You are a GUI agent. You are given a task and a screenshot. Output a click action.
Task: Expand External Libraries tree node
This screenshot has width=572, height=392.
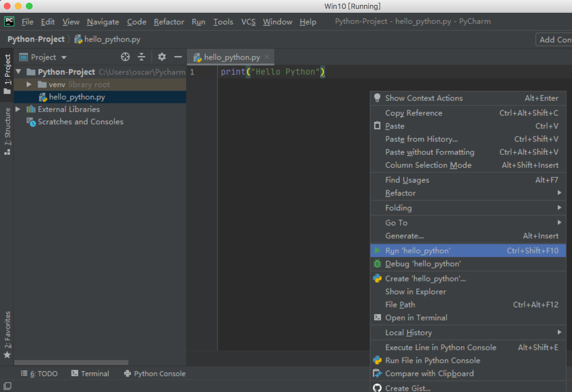click(18, 109)
